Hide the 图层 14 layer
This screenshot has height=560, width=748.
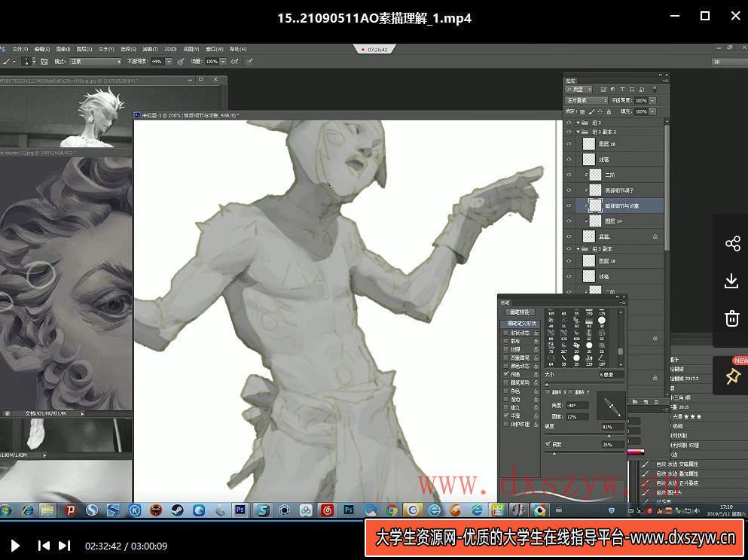(569, 221)
